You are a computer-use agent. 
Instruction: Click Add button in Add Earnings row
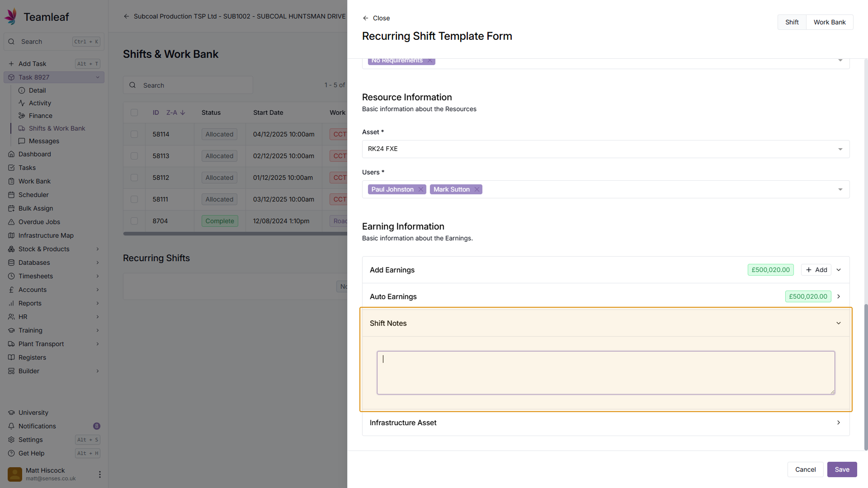coord(816,270)
